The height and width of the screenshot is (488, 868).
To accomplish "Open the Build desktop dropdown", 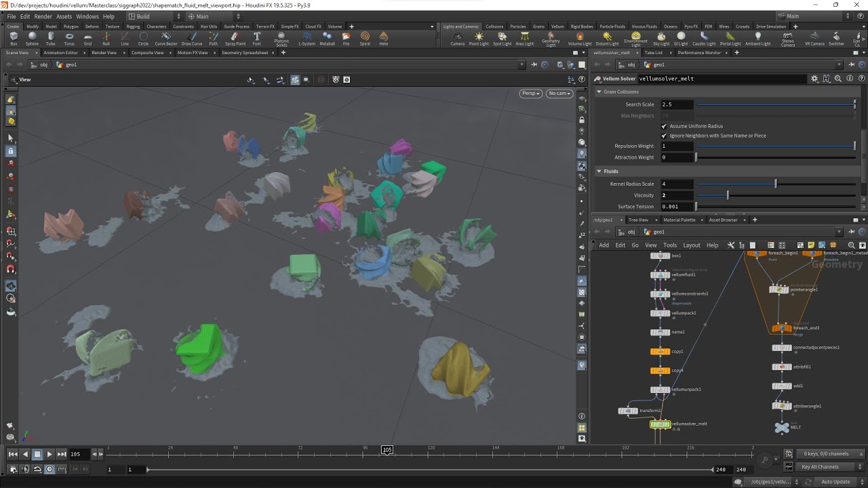I will pos(154,16).
